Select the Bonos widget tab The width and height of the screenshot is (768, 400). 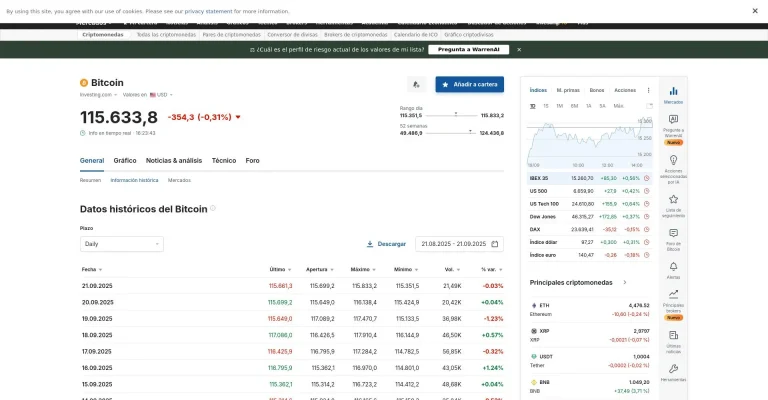pyautogui.click(x=597, y=90)
